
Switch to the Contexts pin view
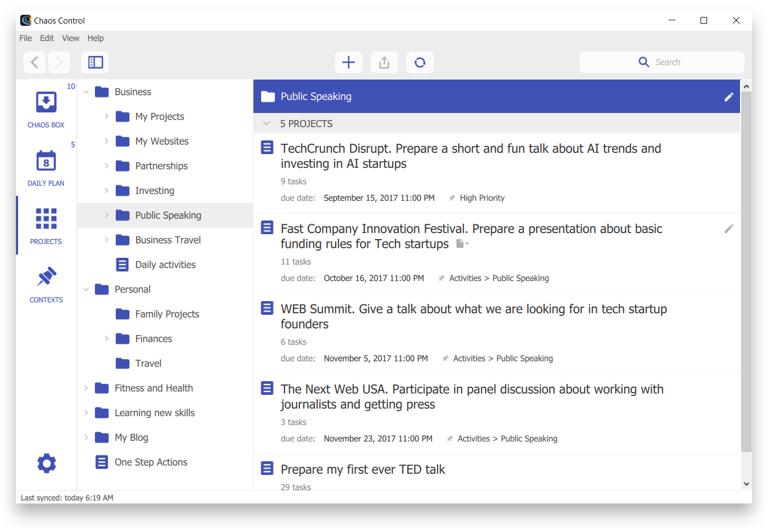tap(46, 284)
